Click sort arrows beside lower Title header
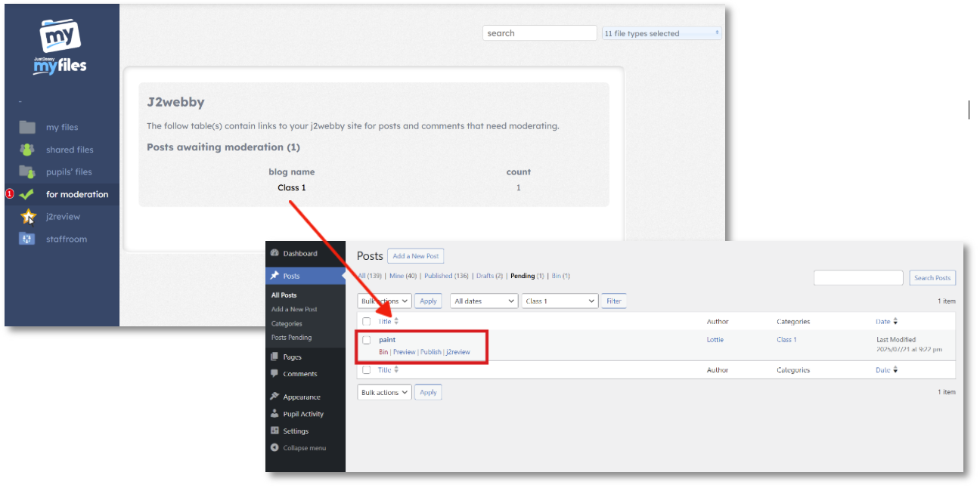The image size is (980, 488). [396, 370]
